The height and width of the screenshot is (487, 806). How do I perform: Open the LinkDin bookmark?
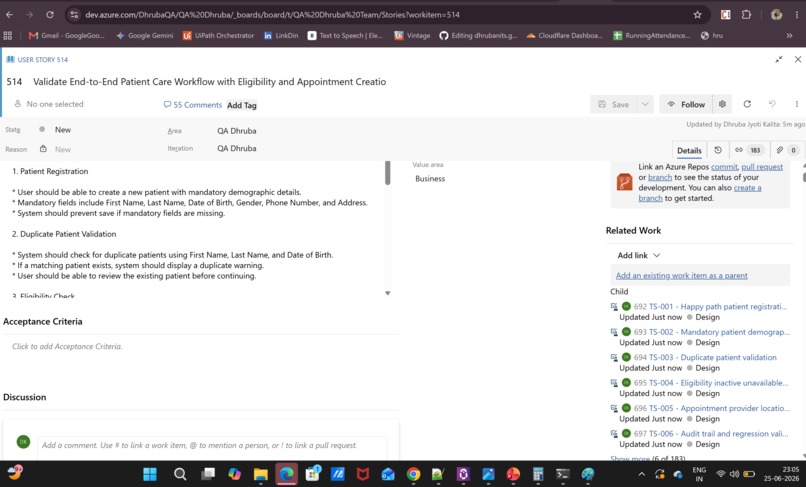[281, 35]
